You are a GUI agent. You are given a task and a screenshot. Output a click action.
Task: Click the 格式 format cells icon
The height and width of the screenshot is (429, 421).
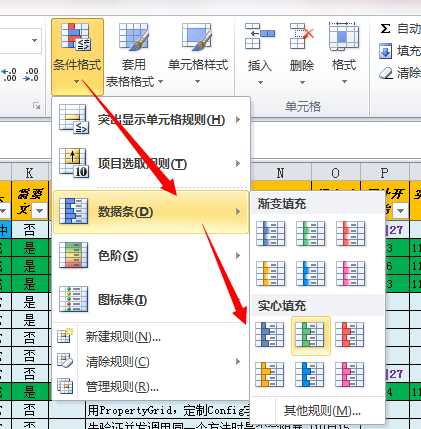(x=344, y=36)
